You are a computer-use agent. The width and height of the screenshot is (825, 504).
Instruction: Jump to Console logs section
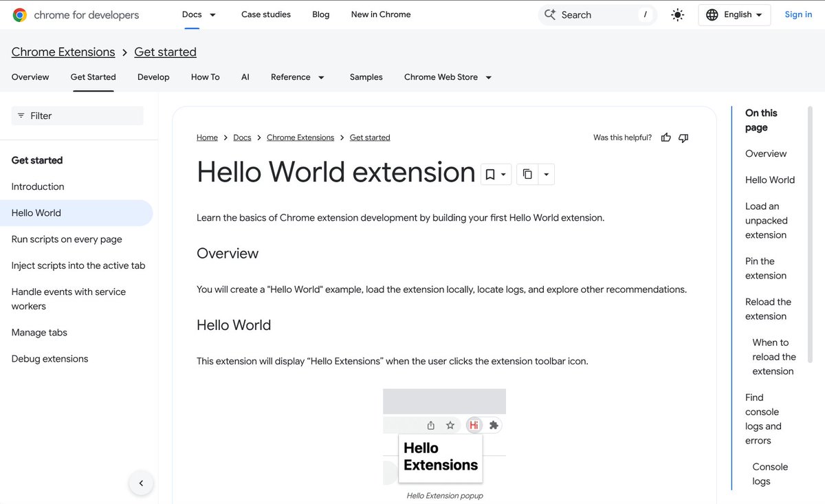[x=770, y=474]
